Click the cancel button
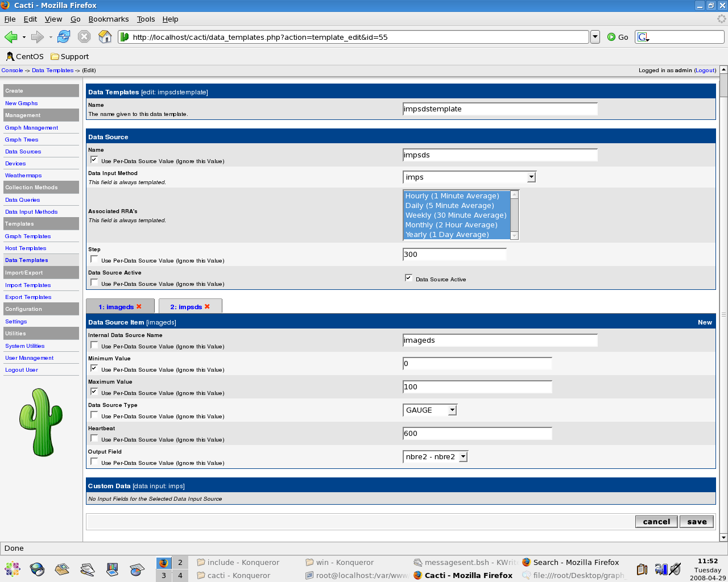728x582 pixels. 657,522
